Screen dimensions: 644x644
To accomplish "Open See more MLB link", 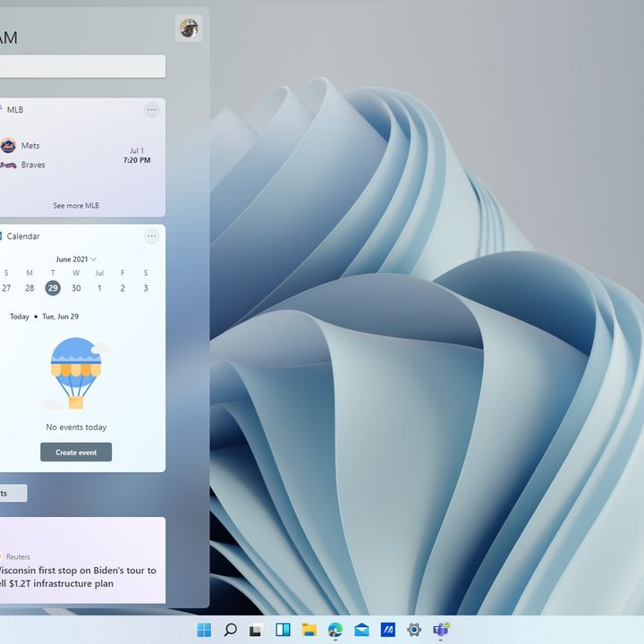I will [x=76, y=206].
